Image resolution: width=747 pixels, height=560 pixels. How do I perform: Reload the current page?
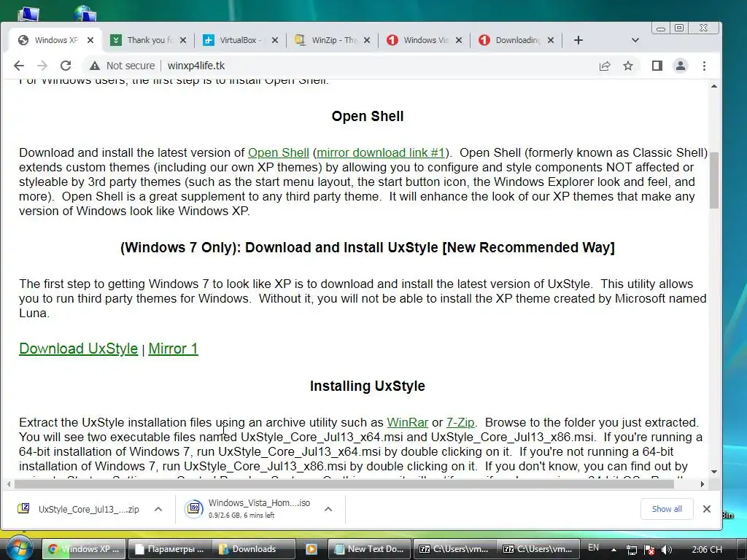coord(66,66)
